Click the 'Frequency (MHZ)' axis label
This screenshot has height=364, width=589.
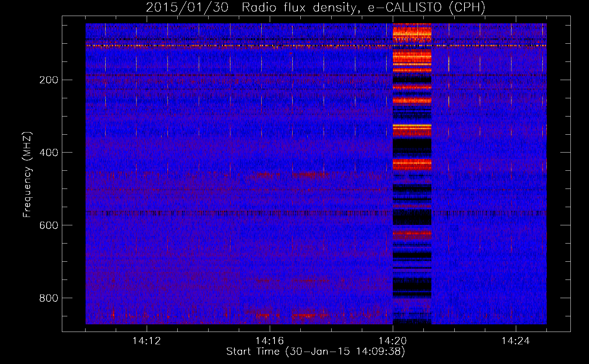click(x=27, y=174)
